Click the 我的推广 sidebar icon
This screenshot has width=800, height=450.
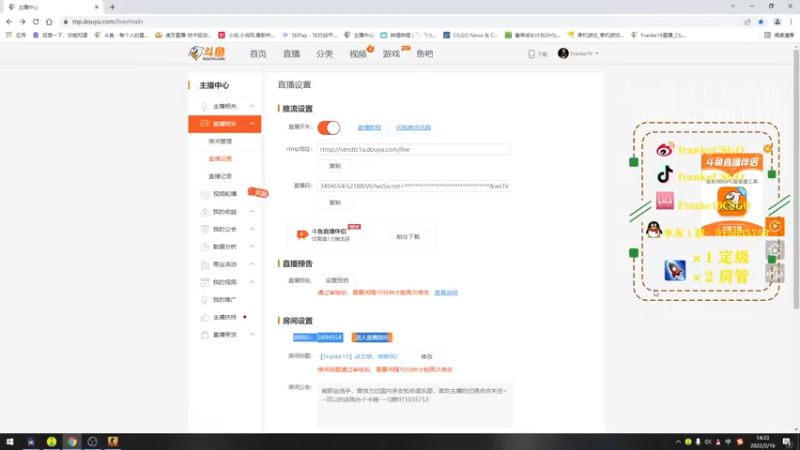[x=205, y=299]
